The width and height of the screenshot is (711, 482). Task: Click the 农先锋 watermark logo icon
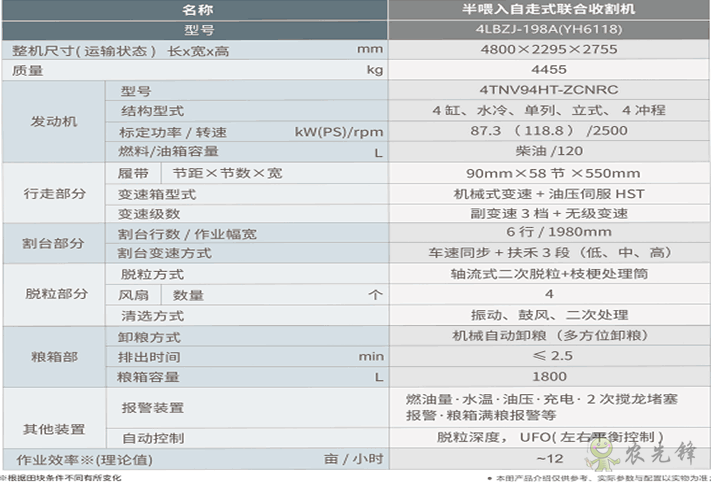607,455
